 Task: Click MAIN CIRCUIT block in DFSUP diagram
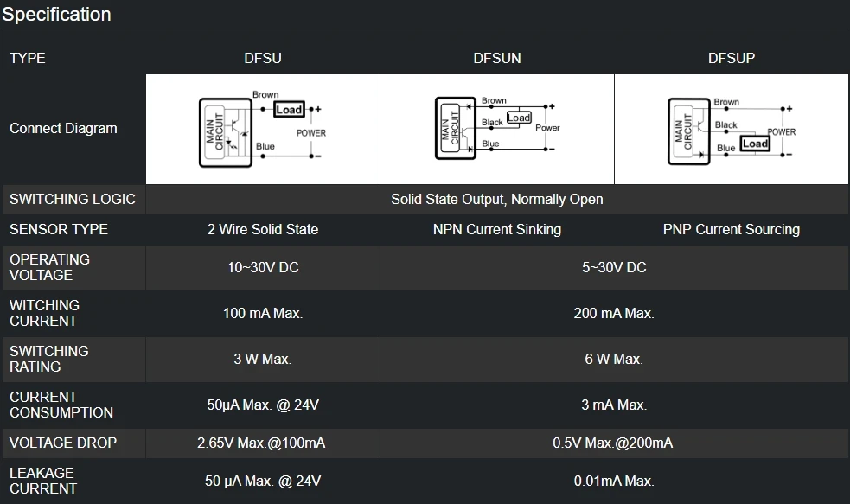(683, 131)
